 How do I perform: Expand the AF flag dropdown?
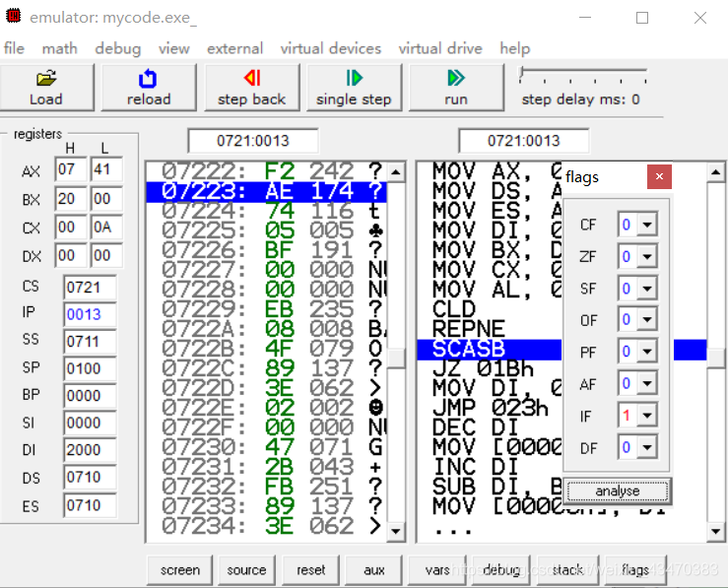[647, 383]
